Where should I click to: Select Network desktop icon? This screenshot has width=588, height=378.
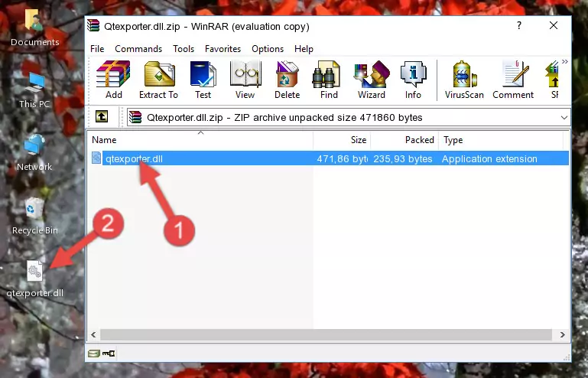point(34,153)
